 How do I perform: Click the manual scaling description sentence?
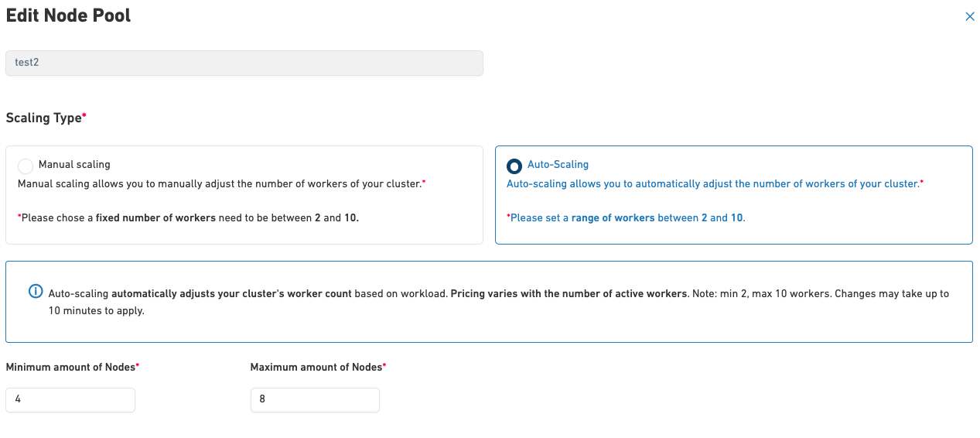(219, 184)
